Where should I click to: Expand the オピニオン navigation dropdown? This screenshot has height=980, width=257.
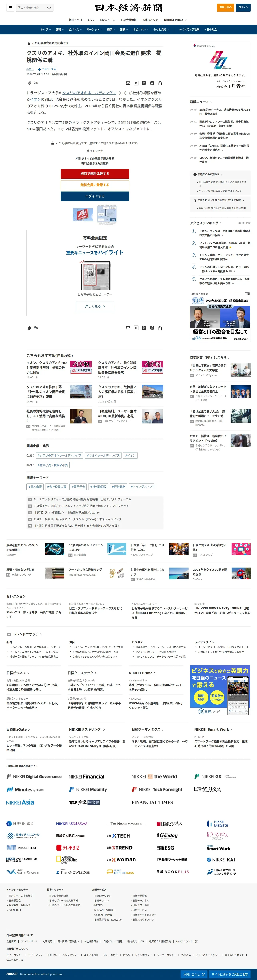pyautogui.click(x=141, y=30)
